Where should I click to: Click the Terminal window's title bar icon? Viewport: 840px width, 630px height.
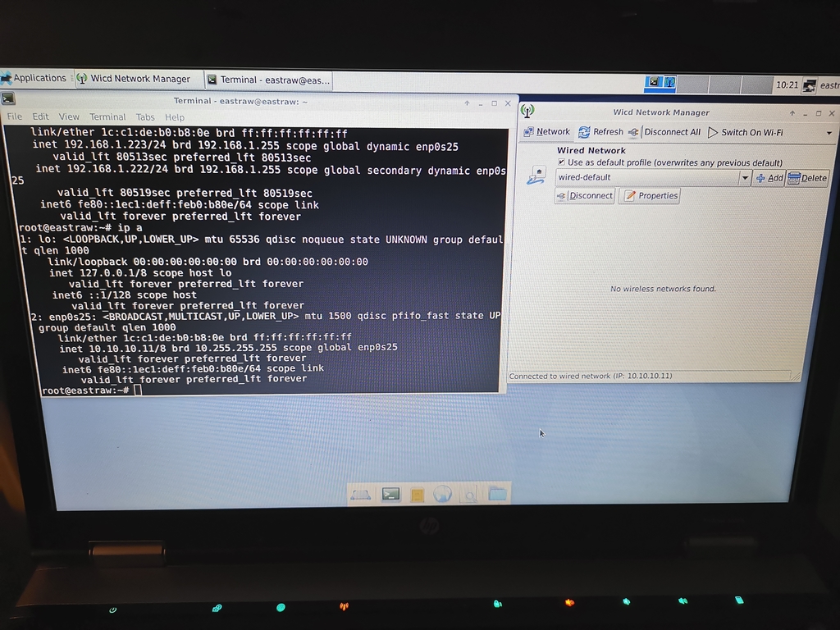[8, 98]
